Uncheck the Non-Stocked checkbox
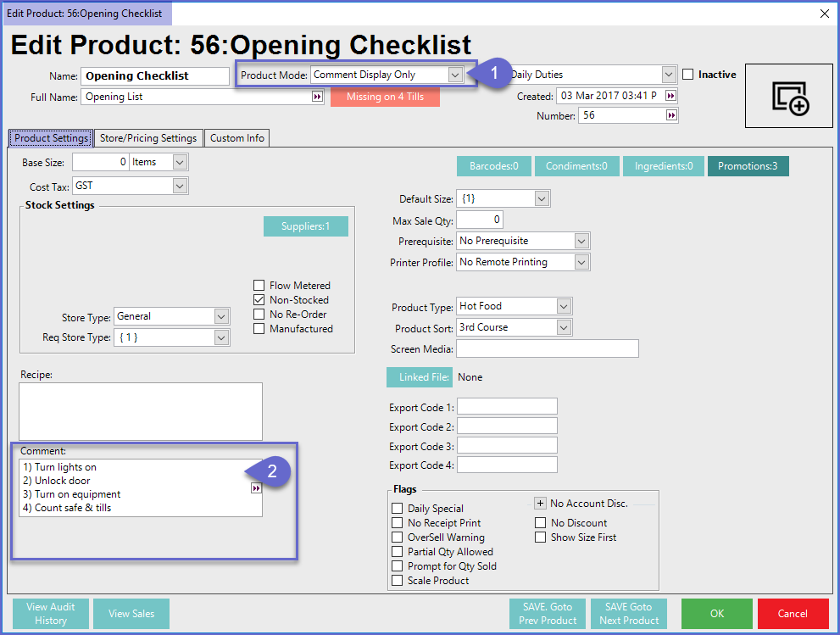This screenshot has width=840, height=635. [259, 300]
